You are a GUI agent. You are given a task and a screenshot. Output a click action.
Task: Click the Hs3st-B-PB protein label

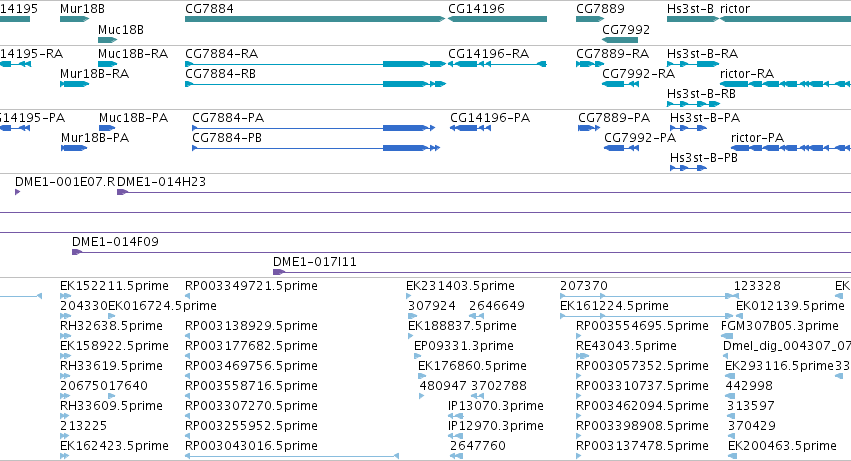pyautogui.click(x=704, y=158)
